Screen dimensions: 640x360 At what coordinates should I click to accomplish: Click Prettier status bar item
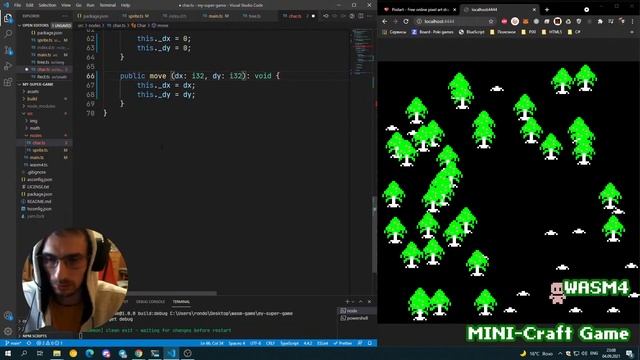pyautogui.click(x=343, y=343)
